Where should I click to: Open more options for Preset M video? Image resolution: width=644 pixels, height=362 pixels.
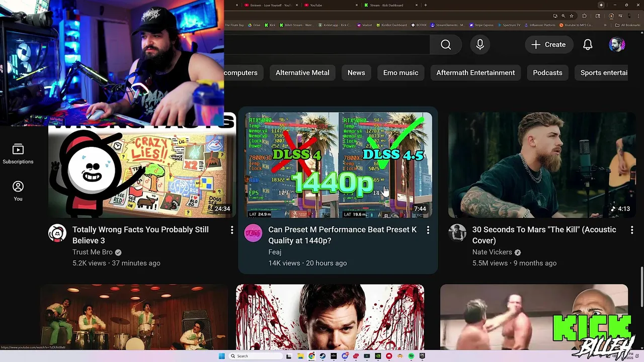(x=428, y=230)
